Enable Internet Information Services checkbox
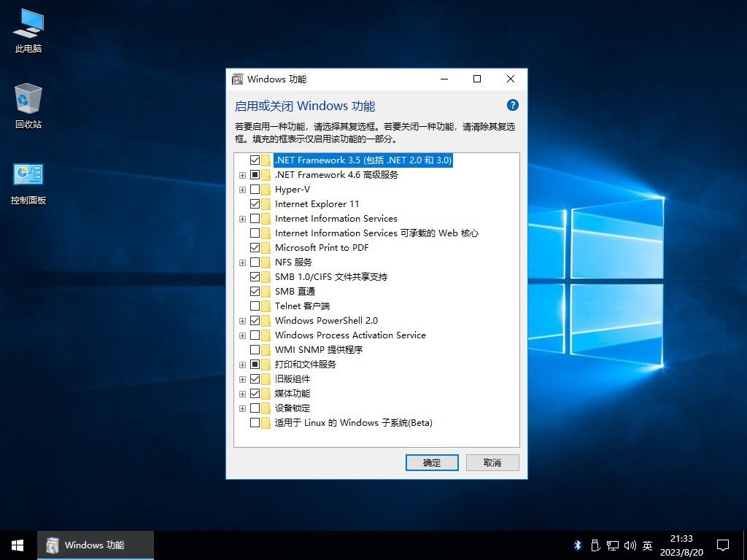The width and height of the screenshot is (747, 560). (255, 219)
